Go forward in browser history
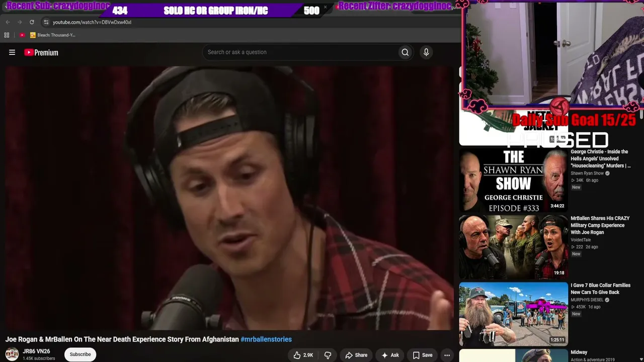Screen dimensions: 644x362 (x=20, y=22)
